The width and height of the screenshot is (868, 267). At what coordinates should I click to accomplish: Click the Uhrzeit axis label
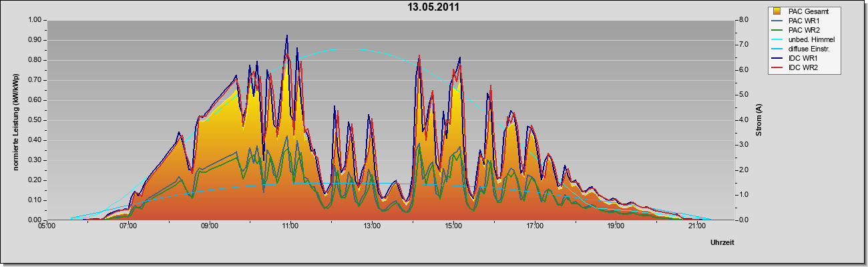coord(722,243)
